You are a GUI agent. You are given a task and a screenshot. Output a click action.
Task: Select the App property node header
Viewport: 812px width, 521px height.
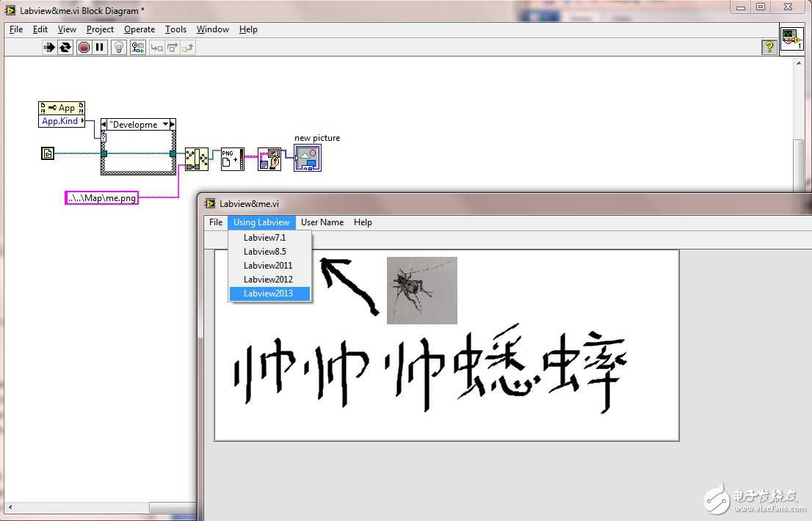pyautogui.click(x=62, y=108)
